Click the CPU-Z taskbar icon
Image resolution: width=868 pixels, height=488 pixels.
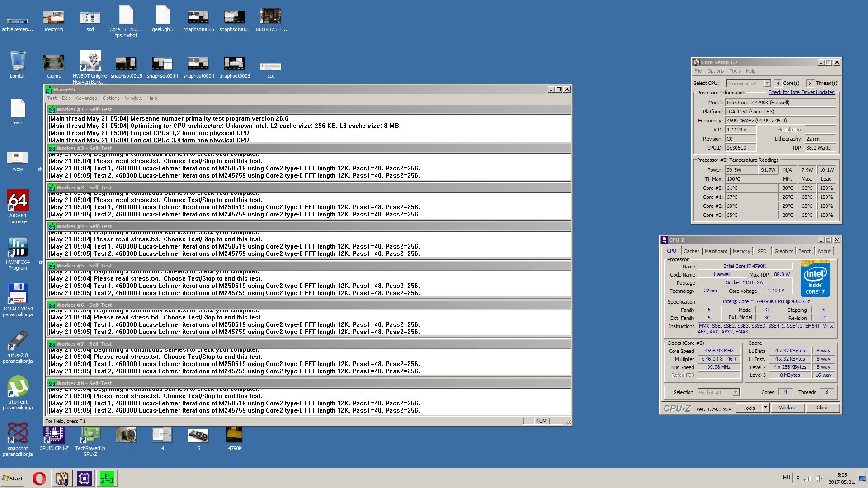[x=84, y=478]
